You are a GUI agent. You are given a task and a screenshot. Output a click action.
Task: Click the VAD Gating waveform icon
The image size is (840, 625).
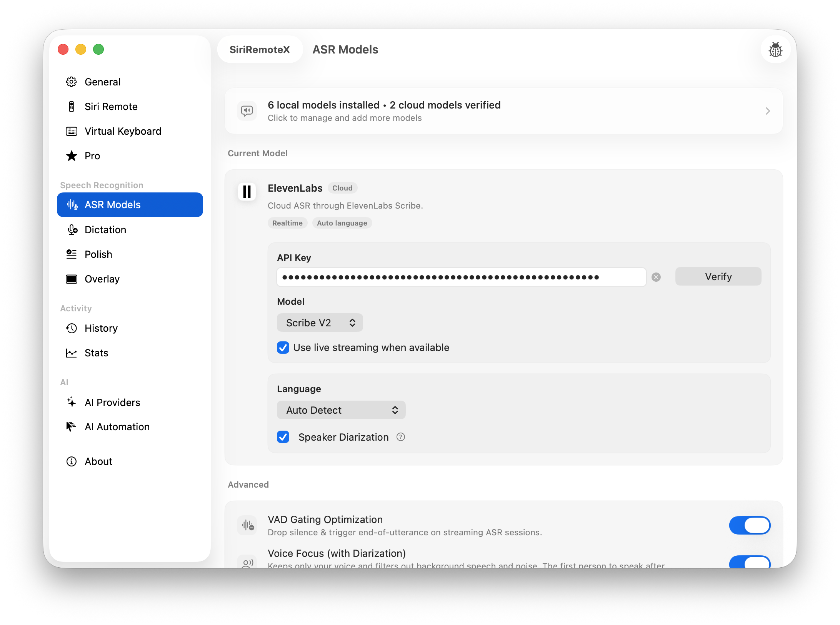[x=247, y=525]
